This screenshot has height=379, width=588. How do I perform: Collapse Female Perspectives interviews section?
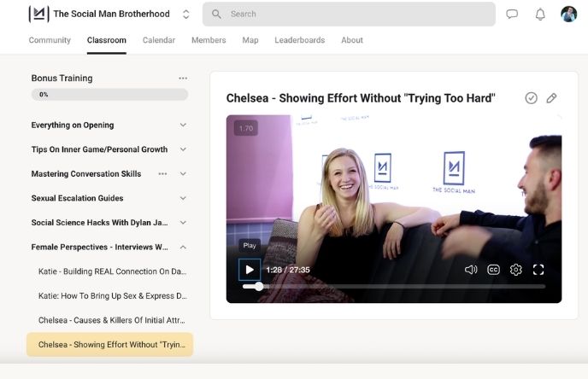click(x=183, y=248)
